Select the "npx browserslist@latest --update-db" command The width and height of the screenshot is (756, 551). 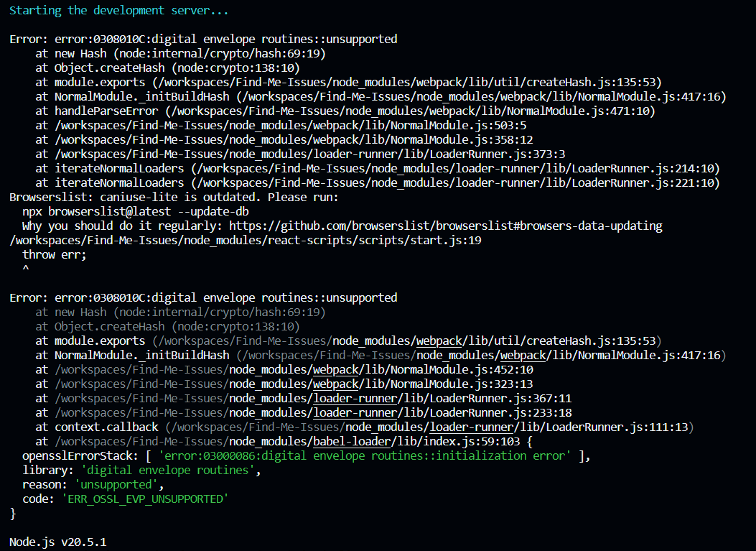click(x=136, y=212)
